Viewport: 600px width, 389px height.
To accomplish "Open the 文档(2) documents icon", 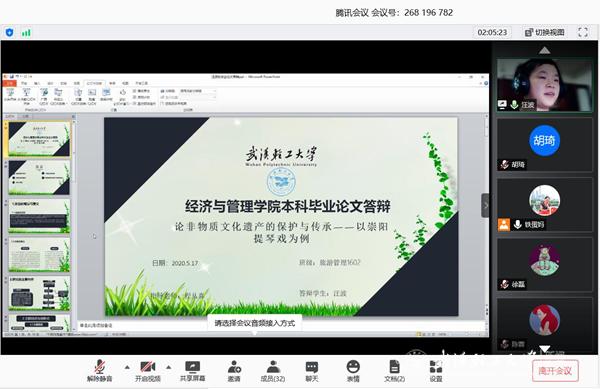I will tap(395, 371).
